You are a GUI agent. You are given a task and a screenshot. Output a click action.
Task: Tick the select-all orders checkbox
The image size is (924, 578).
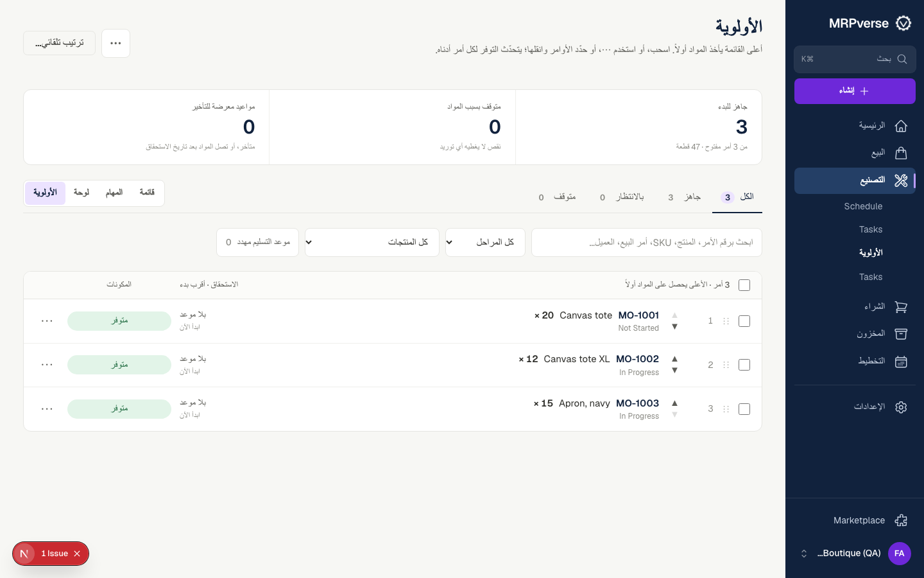pos(744,285)
